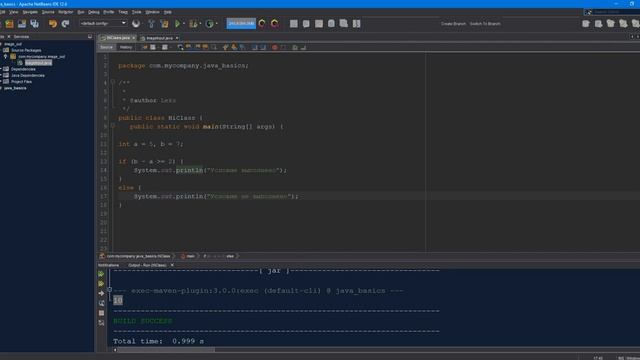Viewport: 640px width, 360px height.
Task: Click the Stop square icon in the Output sidebar
Action: pos(101,313)
